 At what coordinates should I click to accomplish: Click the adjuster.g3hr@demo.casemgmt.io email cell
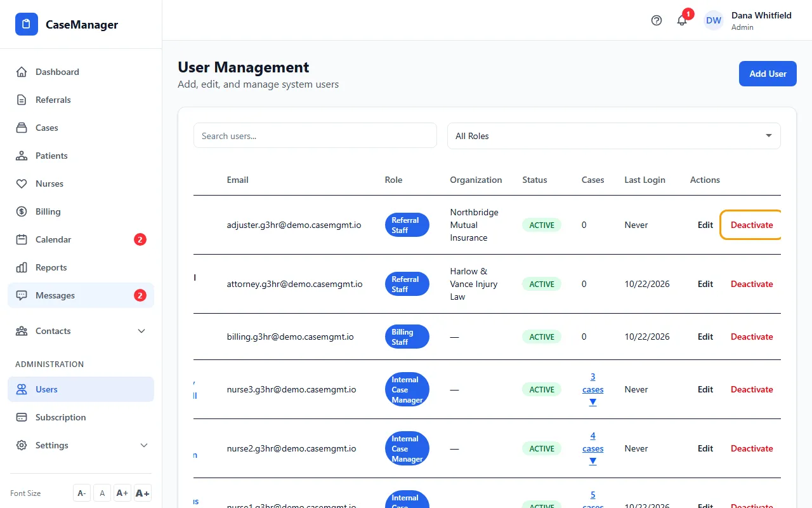[x=294, y=225]
